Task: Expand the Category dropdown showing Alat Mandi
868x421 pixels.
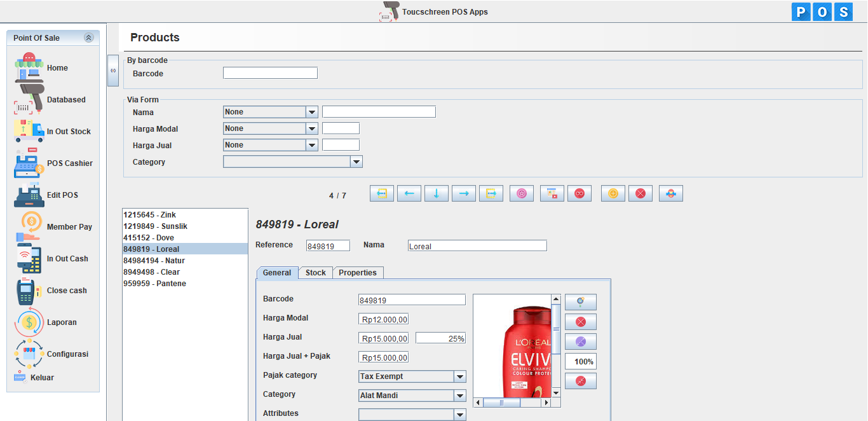Action: 459,395
